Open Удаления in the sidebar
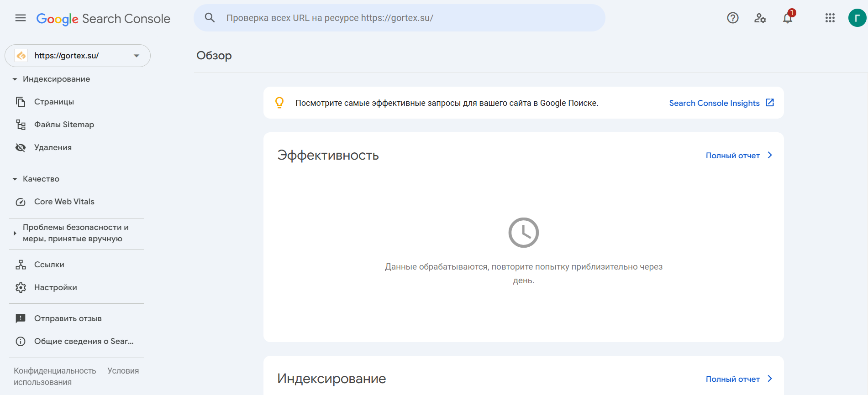The height and width of the screenshot is (395, 868). [x=53, y=147]
